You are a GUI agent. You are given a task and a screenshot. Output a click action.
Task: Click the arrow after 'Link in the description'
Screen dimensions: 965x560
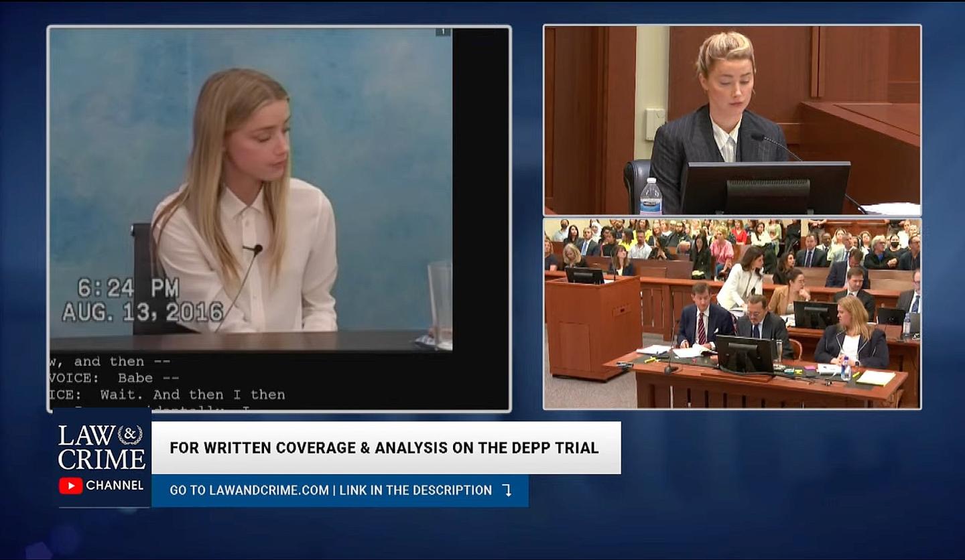pos(507,490)
